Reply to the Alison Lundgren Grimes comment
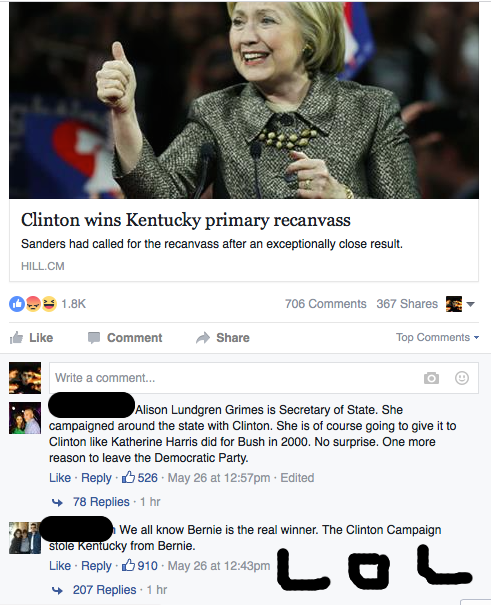 coord(96,478)
